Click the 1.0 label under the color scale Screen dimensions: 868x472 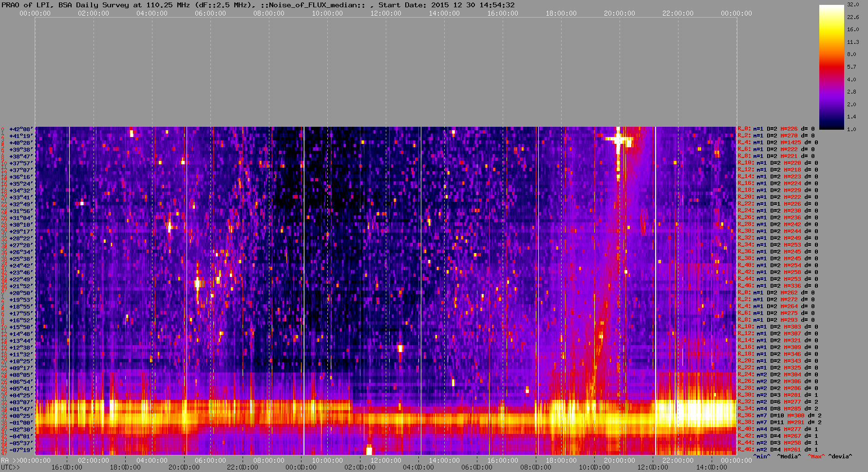tap(851, 129)
